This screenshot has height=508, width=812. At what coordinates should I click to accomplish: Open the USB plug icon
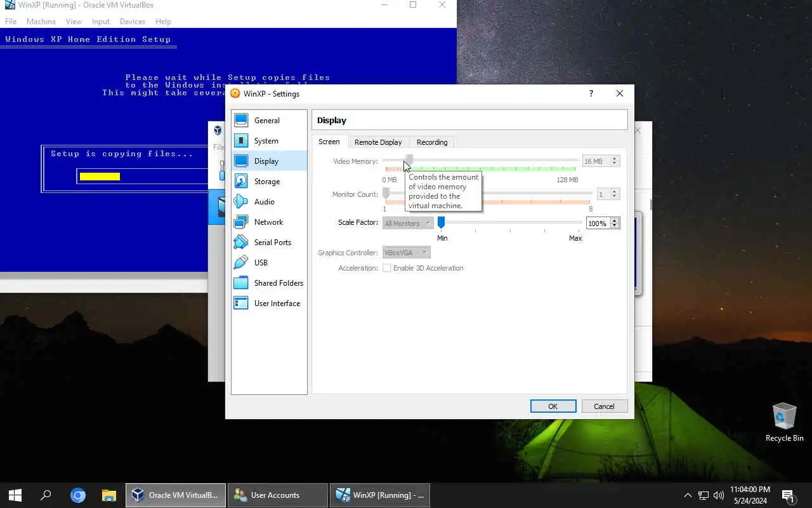coord(241,263)
